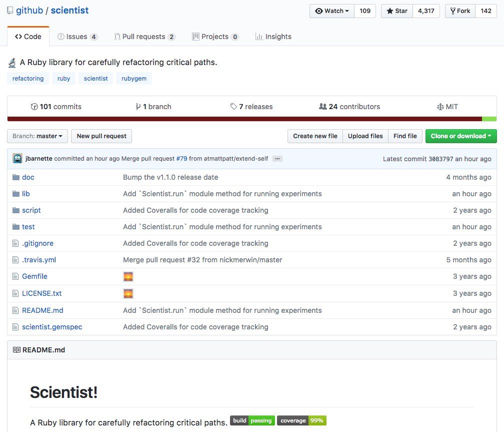Image resolution: width=504 pixels, height=432 pixels.
Task: View the 7 releases
Action: [251, 107]
